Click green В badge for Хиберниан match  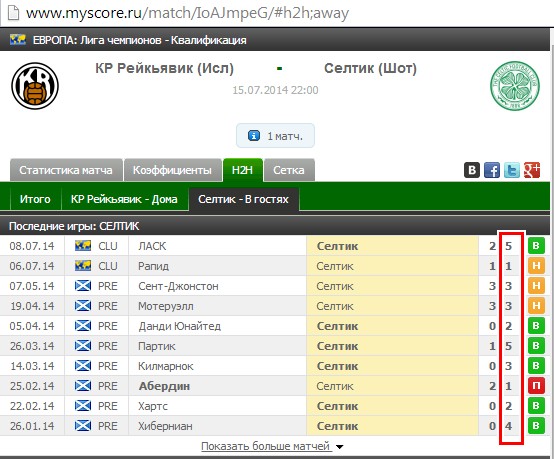point(536,425)
